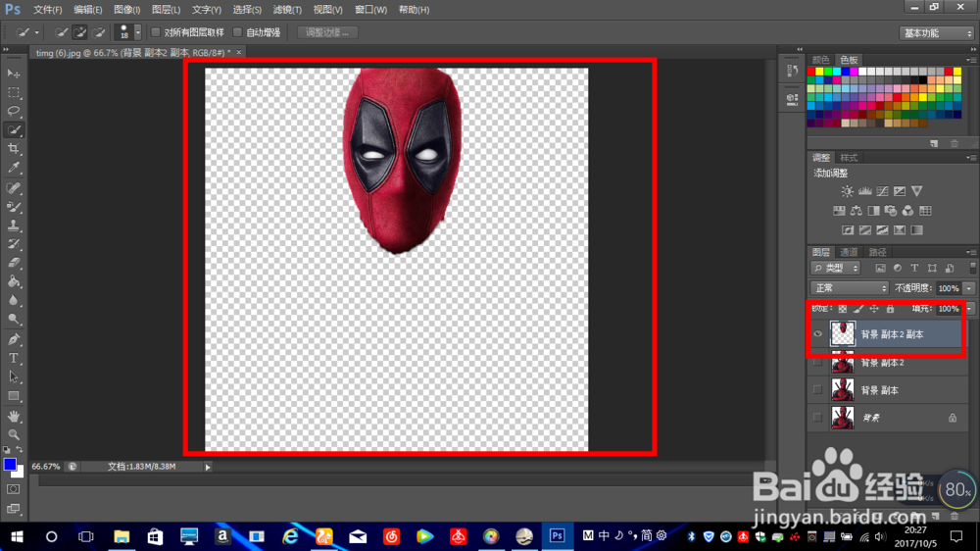Select the Horizontal Type tool
Screen dimensions: 980x551
14,359
